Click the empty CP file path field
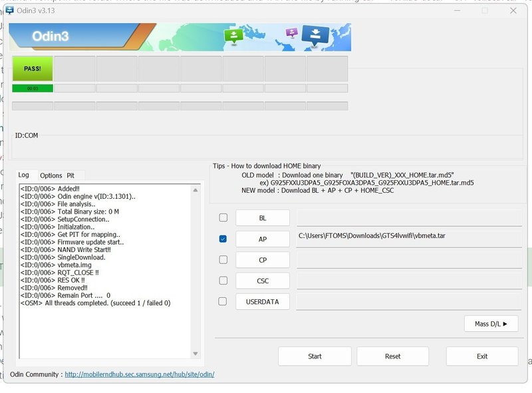This screenshot has height=393, width=532. 409,259
